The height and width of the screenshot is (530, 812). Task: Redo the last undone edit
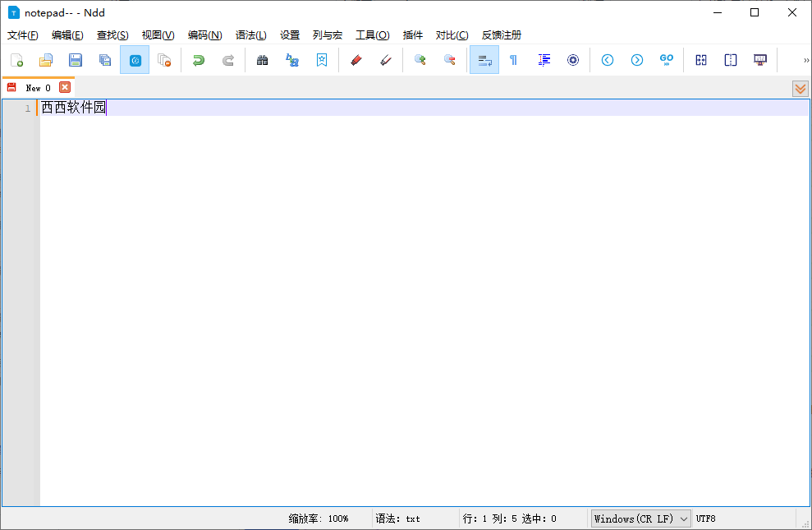(228, 60)
